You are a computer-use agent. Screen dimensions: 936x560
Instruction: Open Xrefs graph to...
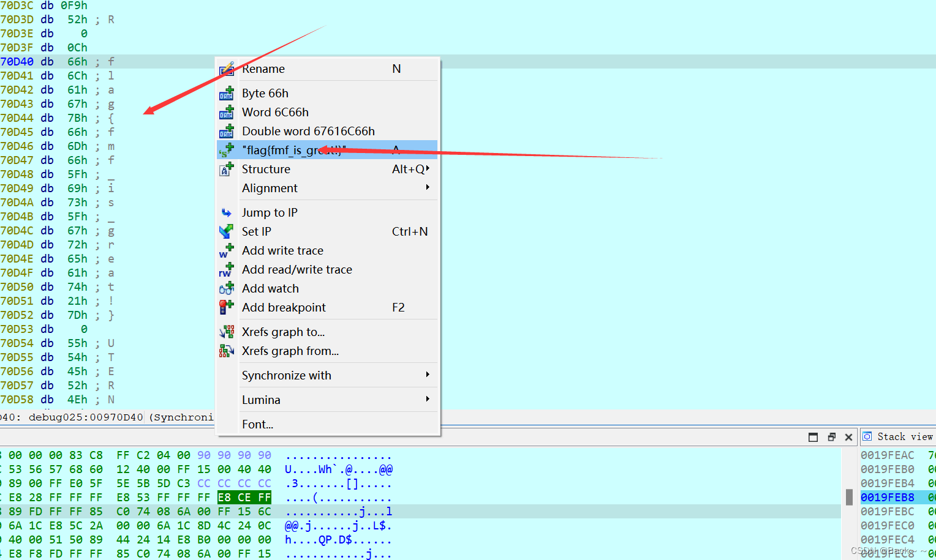point(328,332)
